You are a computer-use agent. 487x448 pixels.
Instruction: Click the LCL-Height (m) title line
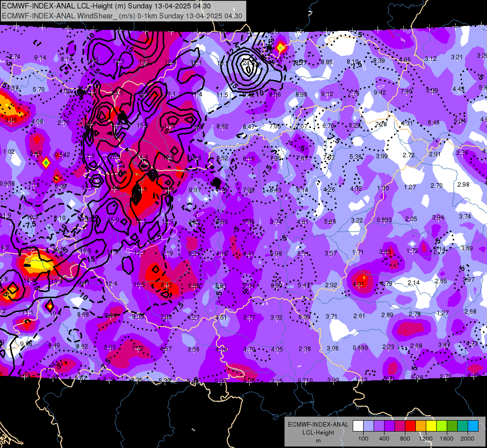(x=106, y=6)
